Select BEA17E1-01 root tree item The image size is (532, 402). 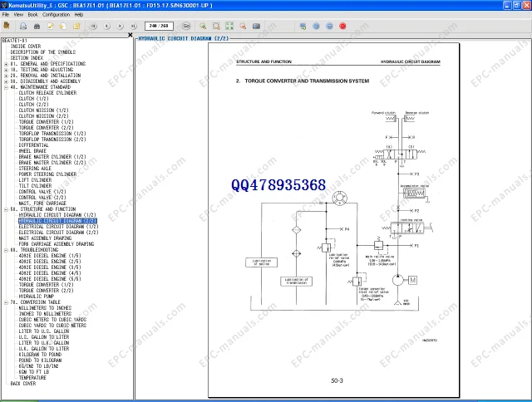point(15,41)
